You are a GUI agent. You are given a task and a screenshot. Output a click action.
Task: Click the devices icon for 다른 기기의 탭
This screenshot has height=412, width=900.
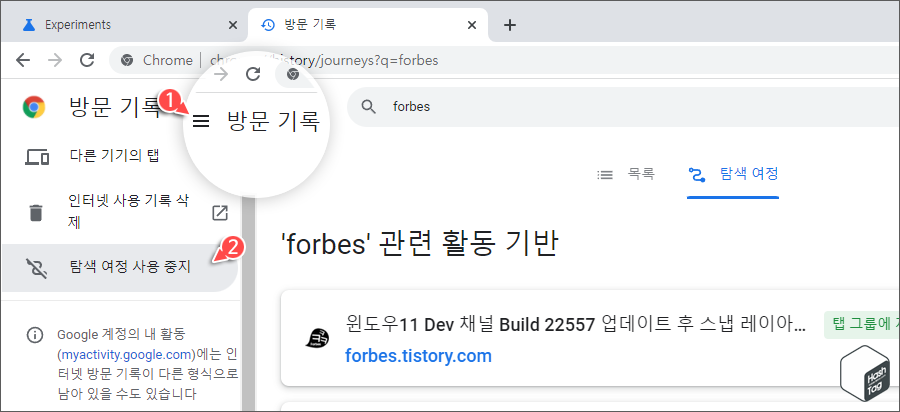pyautogui.click(x=36, y=157)
